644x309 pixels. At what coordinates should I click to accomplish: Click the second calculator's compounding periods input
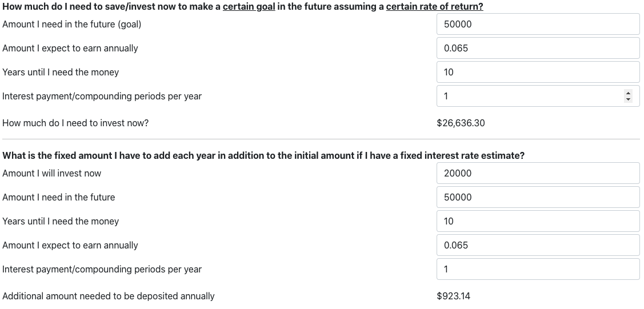pyautogui.click(x=538, y=269)
